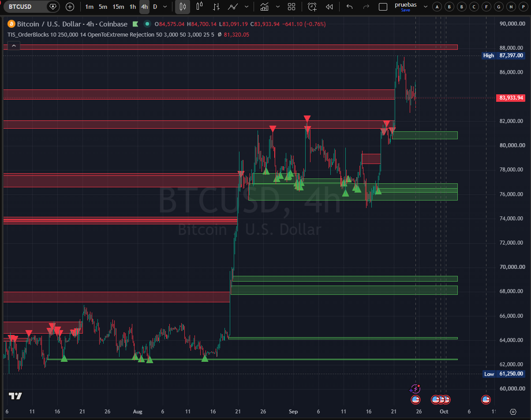Click the green flag icon in legend
Screen dimensions: 531x420
point(135,24)
